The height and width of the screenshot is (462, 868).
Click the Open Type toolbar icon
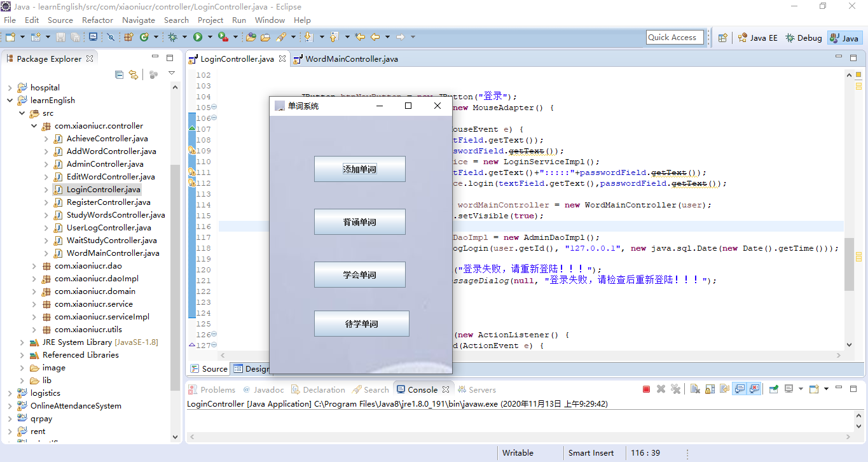(x=251, y=37)
